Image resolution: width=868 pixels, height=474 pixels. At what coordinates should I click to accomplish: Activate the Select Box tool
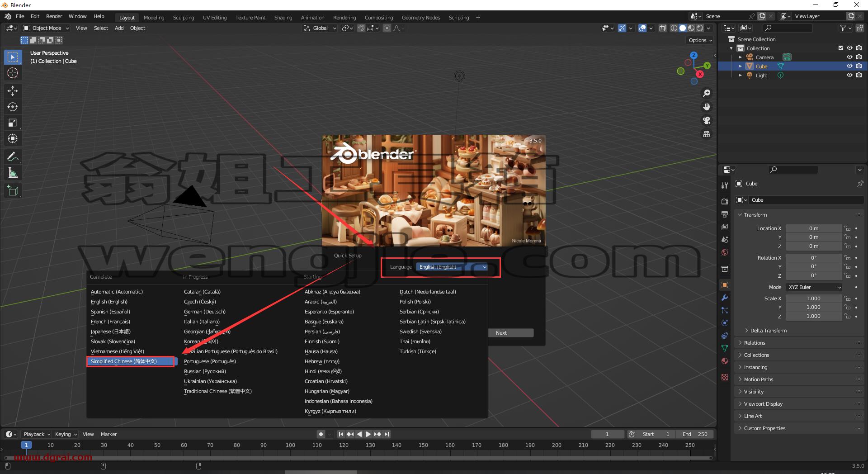click(13, 57)
